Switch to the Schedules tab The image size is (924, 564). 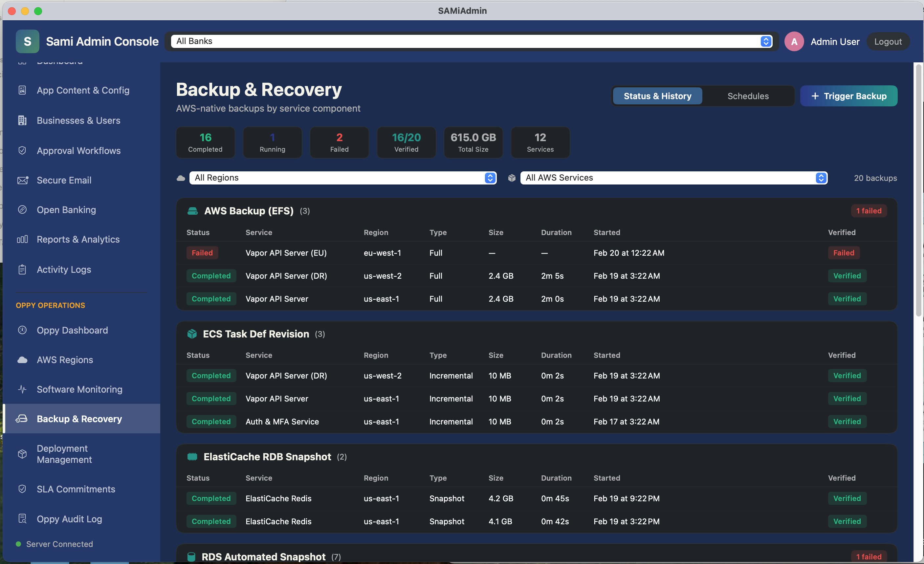tap(747, 96)
